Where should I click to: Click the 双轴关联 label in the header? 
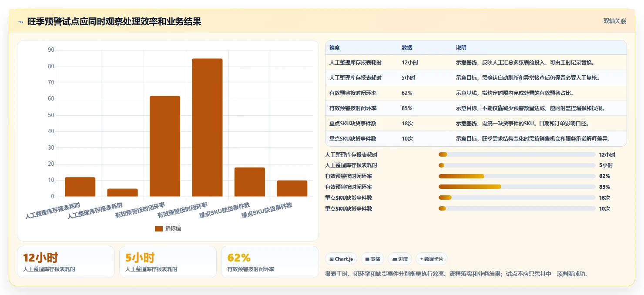pos(614,21)
